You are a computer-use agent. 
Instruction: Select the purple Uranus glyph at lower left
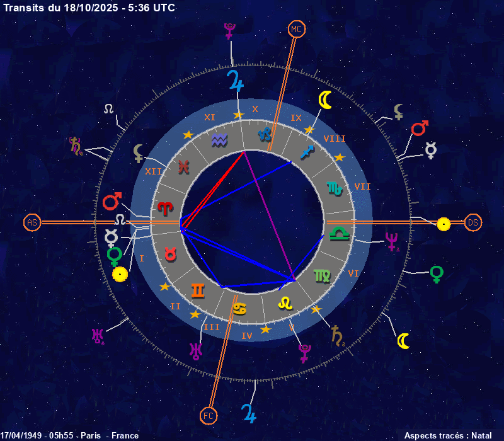coord(98,336)
